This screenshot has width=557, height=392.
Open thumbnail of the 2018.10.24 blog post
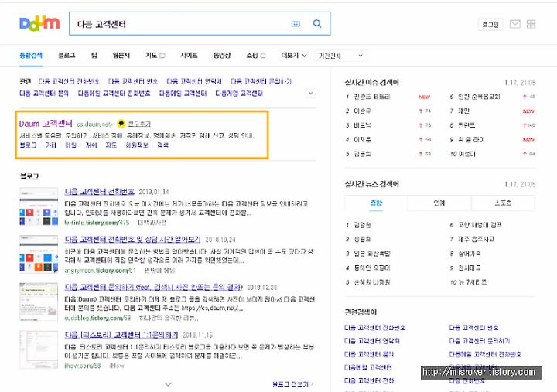click(x=39, y=254)
